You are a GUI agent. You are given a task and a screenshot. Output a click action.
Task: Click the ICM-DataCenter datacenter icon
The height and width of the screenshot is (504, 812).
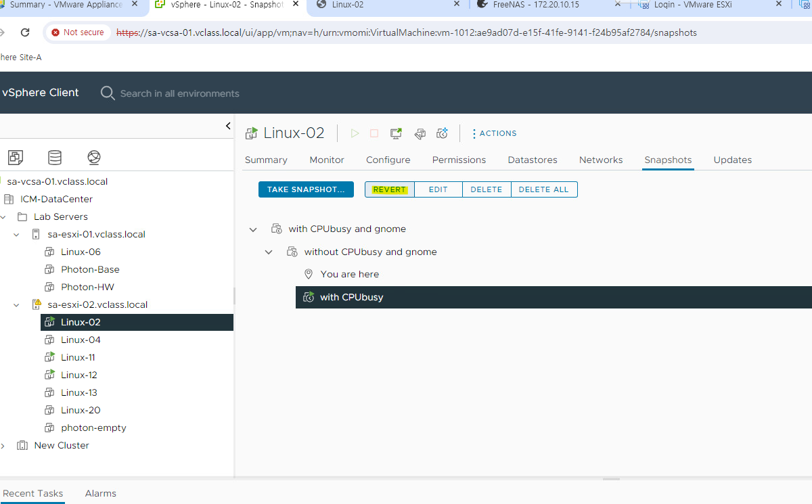[8, 199]
